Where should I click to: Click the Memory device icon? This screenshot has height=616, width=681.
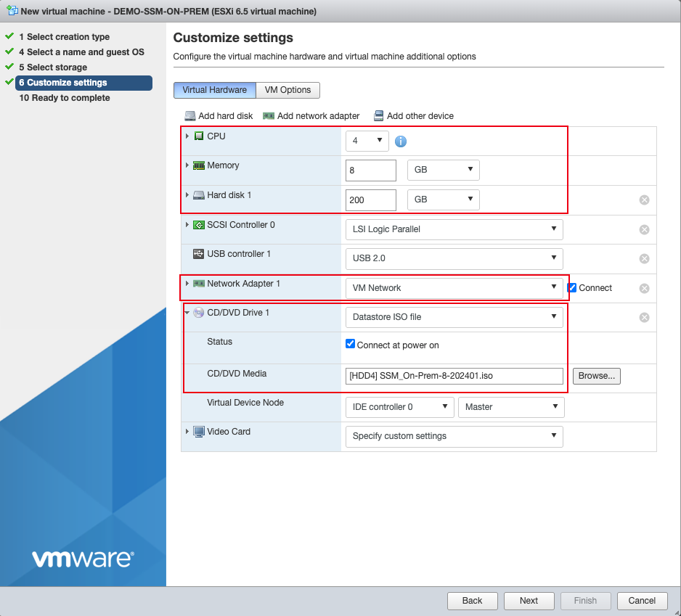(199, 165)
